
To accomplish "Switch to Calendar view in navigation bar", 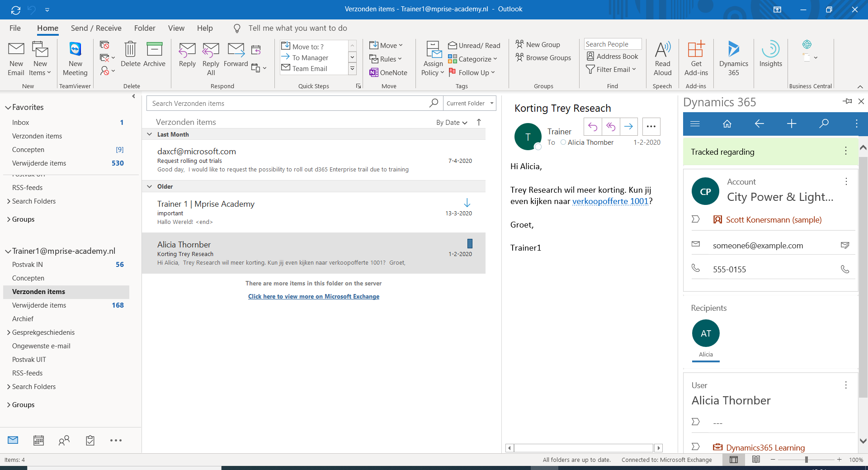I will click(x=38, y=440).
